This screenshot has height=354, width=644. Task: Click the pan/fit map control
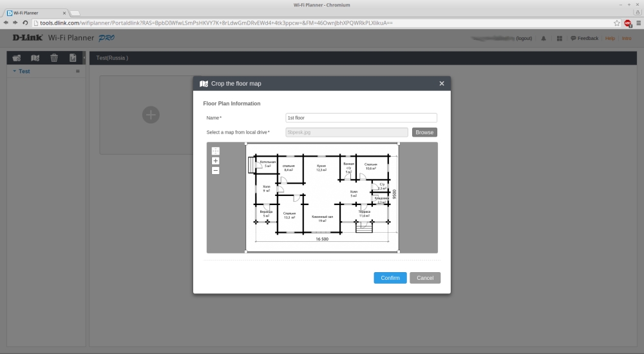coord(216,151)
